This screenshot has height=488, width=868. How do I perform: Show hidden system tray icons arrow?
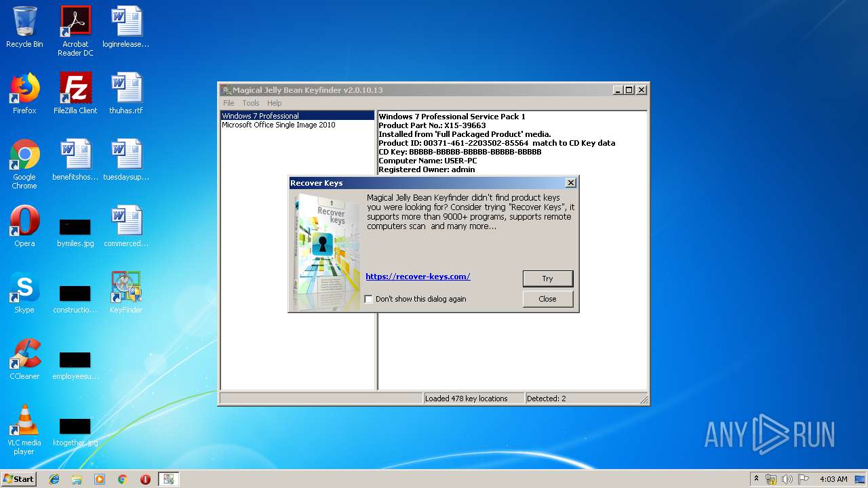click(x=756, y=479)
